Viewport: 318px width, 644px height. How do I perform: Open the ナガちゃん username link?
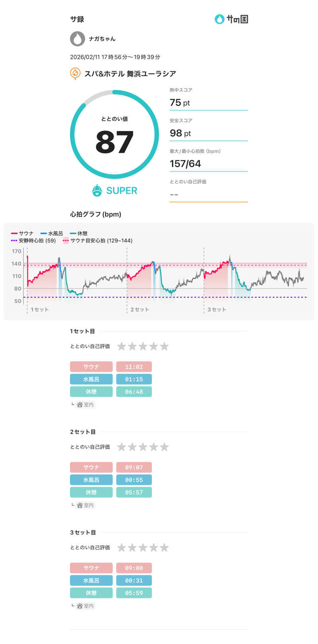(102, 39)
